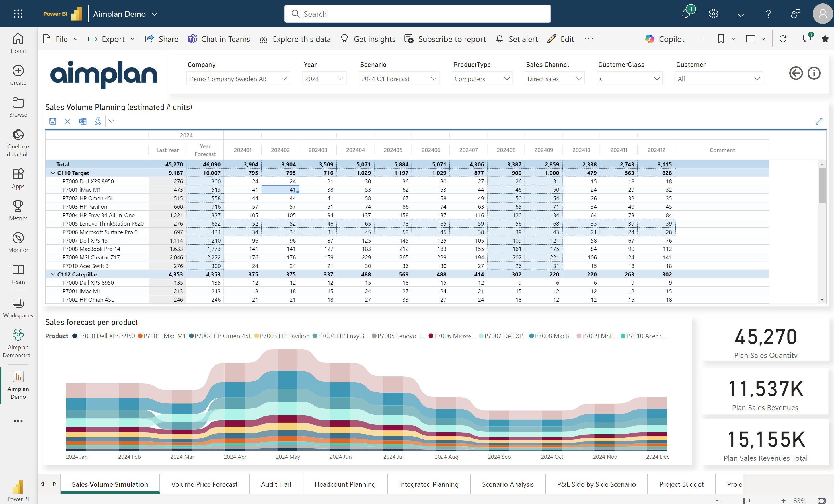Open Metrics in left sidebar

(x=18, y=210)
